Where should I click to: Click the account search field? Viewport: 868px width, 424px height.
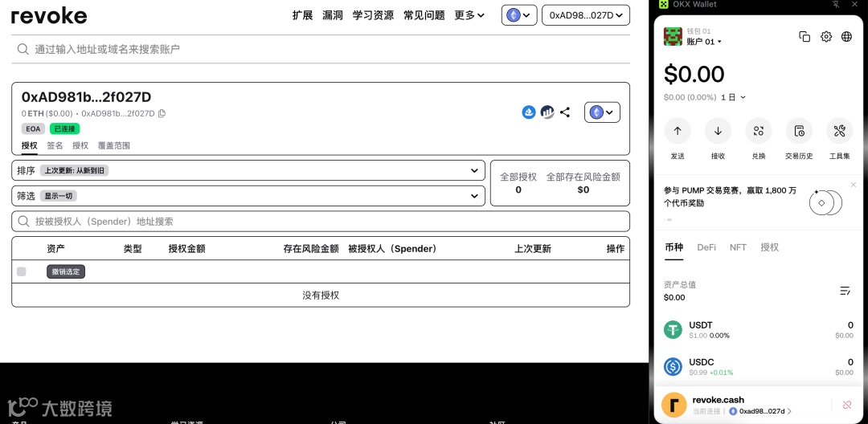321,49
